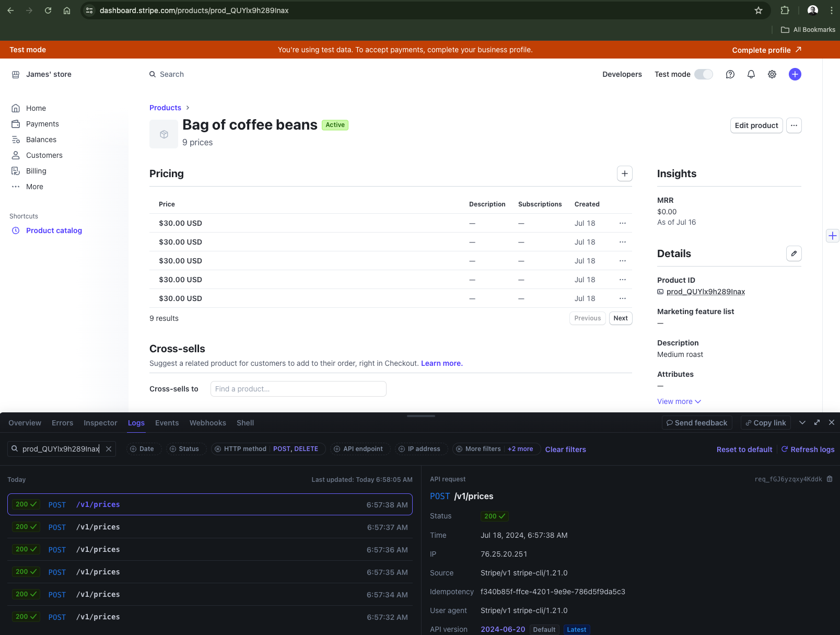Switch to the Shell tab
This screenshot has width=840, height=635.
point(245,423)
